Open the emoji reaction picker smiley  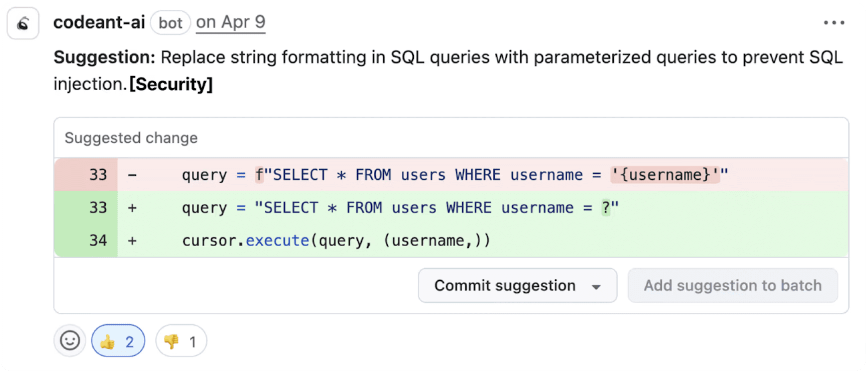(x=70, y=341)
